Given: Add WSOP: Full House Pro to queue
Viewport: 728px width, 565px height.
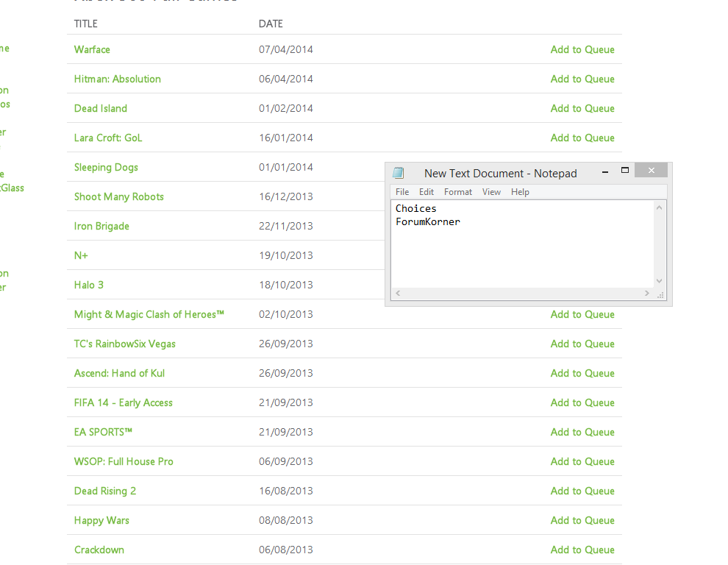Looking at the screenshot, I should pos(582,461).
